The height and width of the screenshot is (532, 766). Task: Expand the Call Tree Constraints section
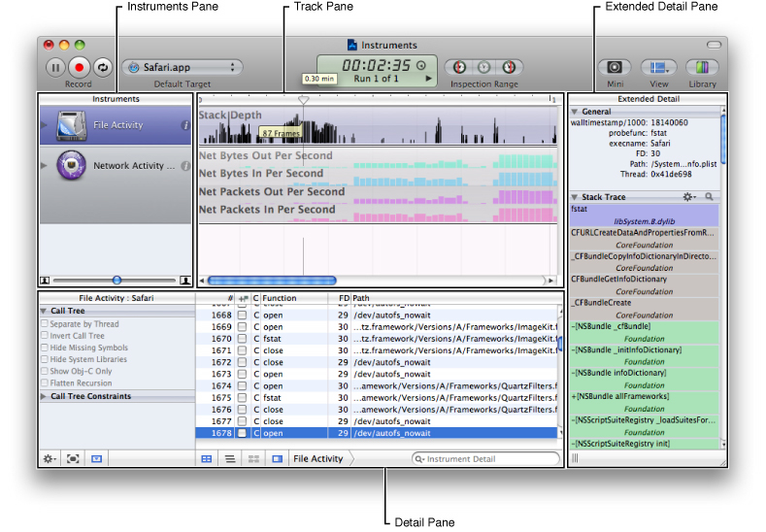tap(45, 396)
